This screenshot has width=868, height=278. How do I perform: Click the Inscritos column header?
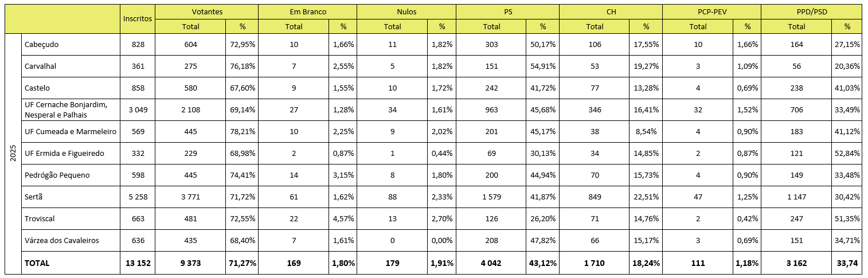click(x=138, y=18)
